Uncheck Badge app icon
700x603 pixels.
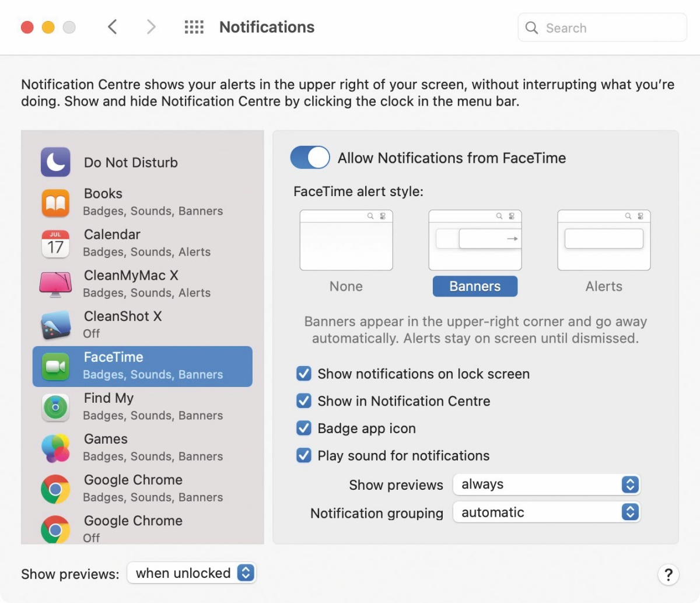point(304,428)
